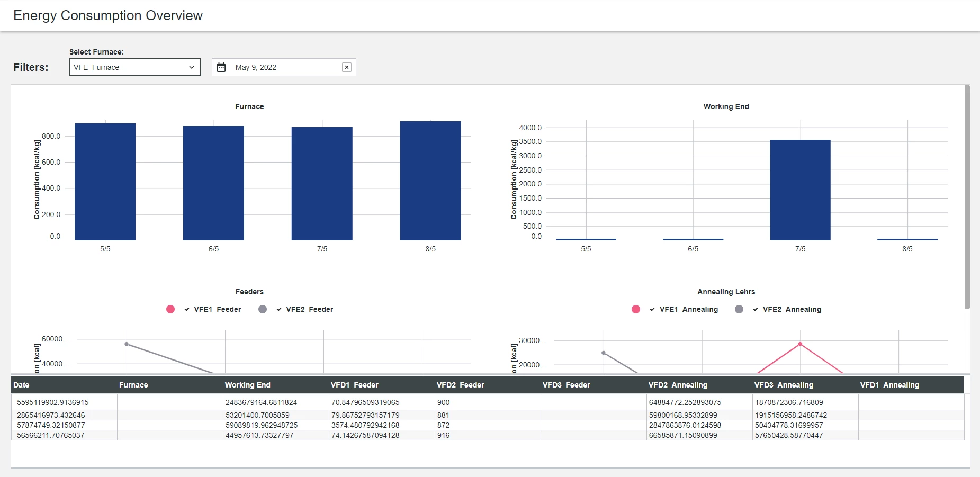Select cell 64884772.252893075
This screenshot has height=477, width=980.
pyautogui.click(x=699, y=402)
